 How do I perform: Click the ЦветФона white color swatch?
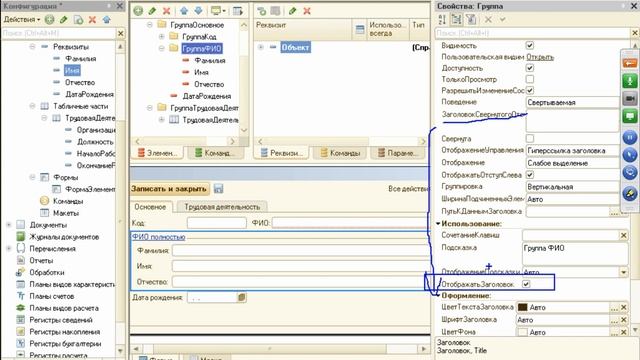coord(522,333)
